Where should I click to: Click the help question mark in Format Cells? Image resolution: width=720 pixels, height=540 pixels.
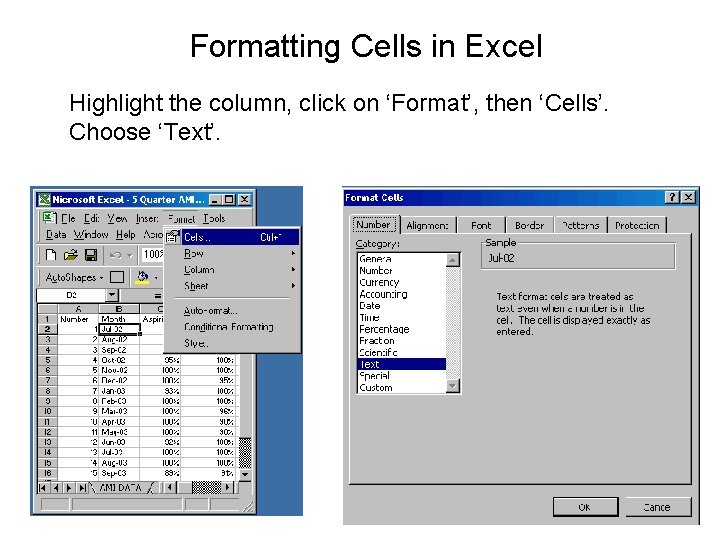[x=672, y=197]
